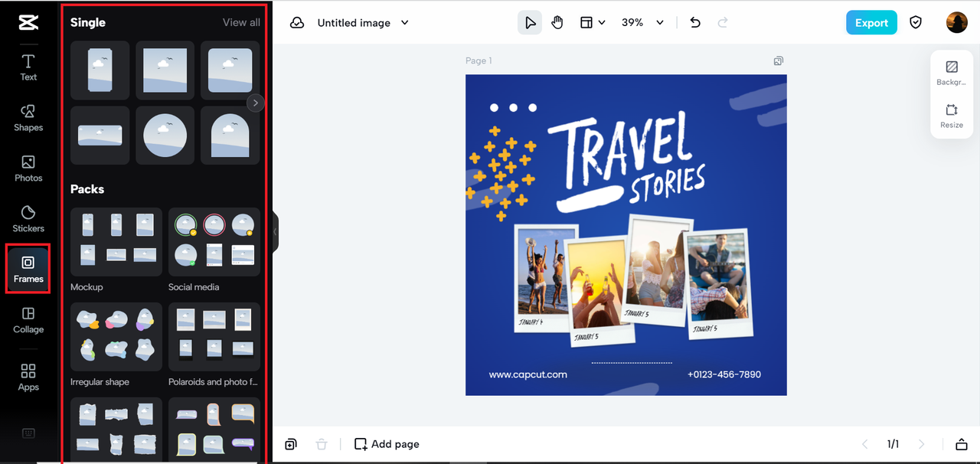This screenshot has width=980, height=464.
Task: Open the Background settings
Action: tap(952, 74)
